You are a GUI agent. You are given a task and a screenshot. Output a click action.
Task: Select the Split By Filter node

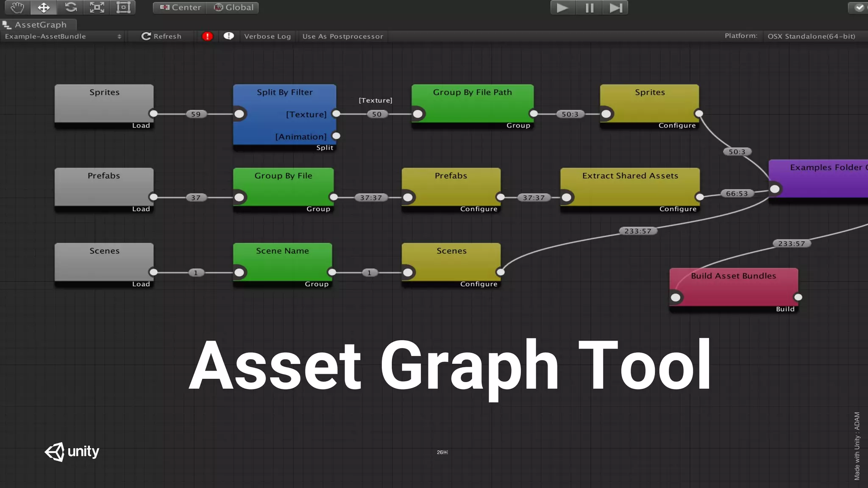pyautogui.click(x=284, y=117)
